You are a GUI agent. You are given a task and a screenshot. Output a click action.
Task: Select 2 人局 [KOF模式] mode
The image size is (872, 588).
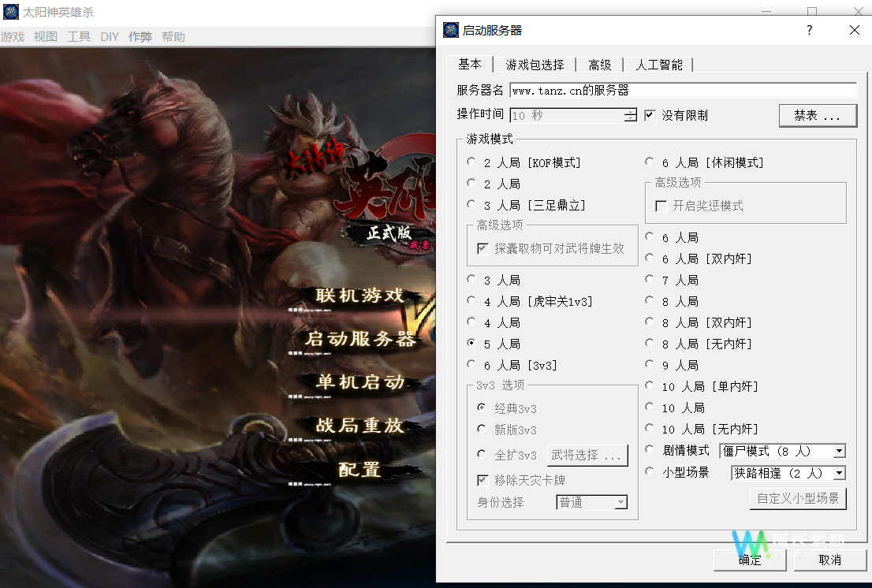tap(471, 162)
